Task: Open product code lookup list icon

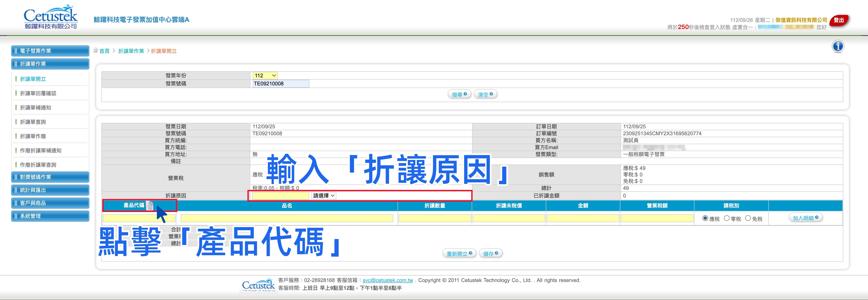Action: (150, 206)
